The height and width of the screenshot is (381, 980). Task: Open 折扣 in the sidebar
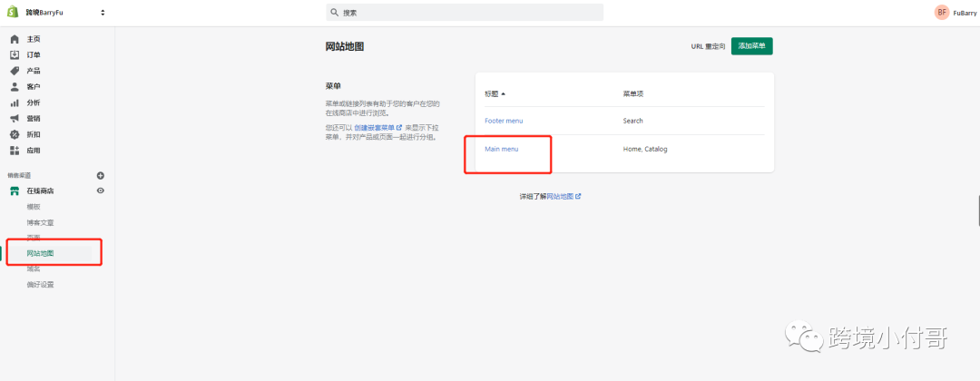(x=34, y=134)
